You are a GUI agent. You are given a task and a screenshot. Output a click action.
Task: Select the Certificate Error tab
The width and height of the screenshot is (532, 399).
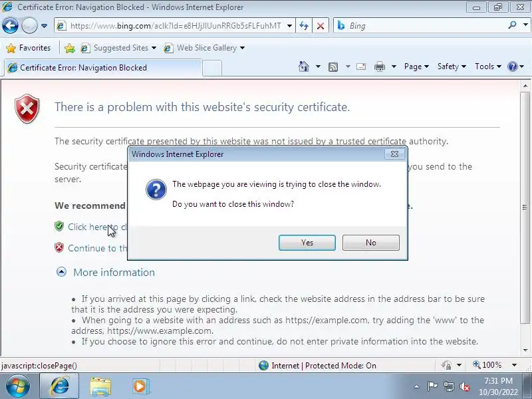click(x=103, y=68)
